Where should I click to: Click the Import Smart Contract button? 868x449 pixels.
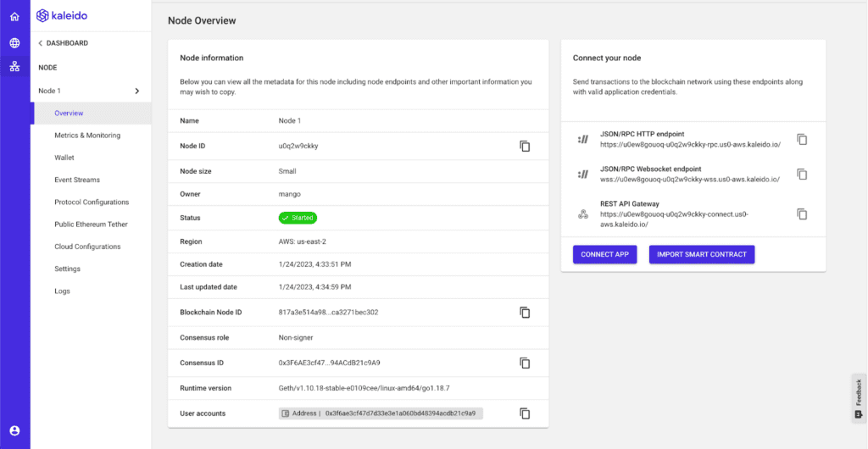tap(701, 255)
